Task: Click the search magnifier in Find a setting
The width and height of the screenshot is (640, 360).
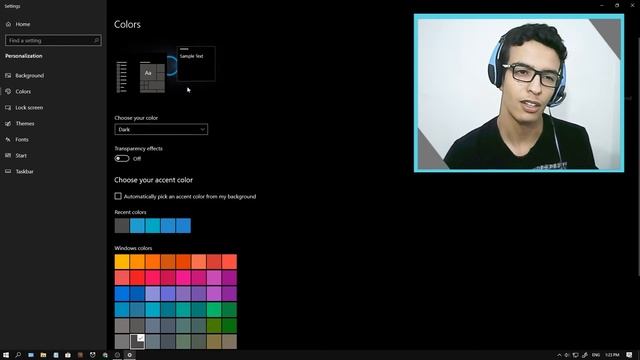Action: pyautogui.click(x=96, y=40)
